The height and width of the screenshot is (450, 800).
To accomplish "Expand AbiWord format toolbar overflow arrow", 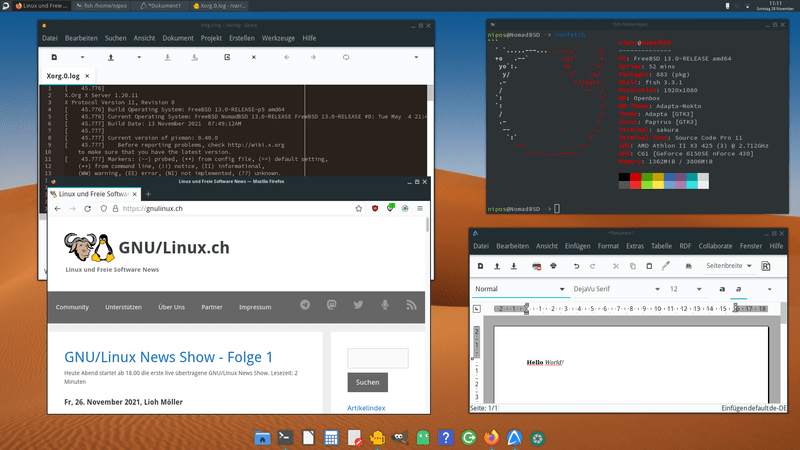I will (x=769, y=289).
